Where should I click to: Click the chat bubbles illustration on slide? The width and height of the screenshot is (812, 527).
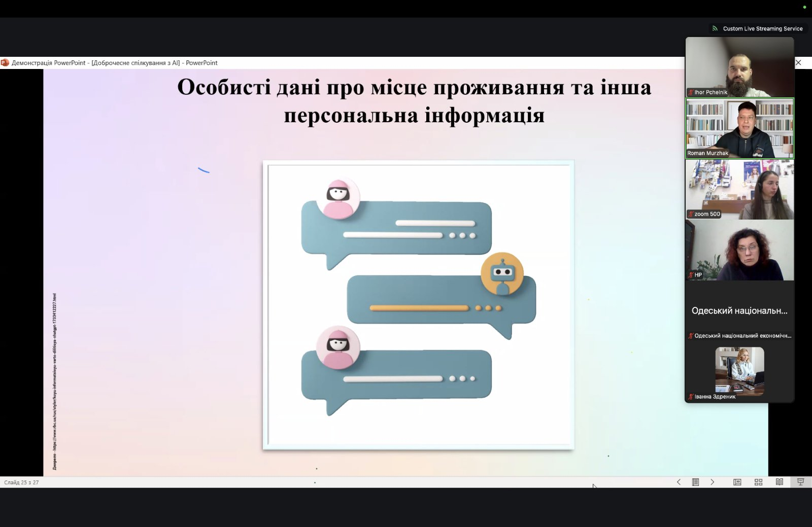[418, 305]
